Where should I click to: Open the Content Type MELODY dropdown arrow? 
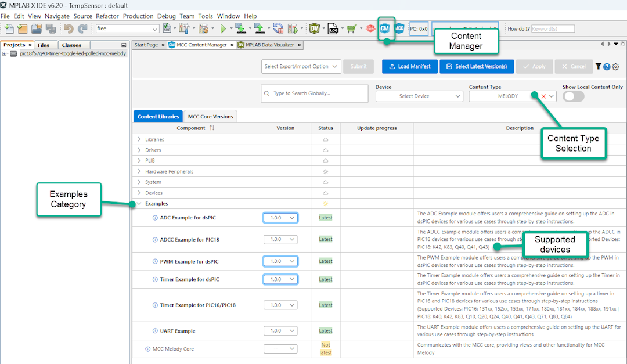[552, 96]
